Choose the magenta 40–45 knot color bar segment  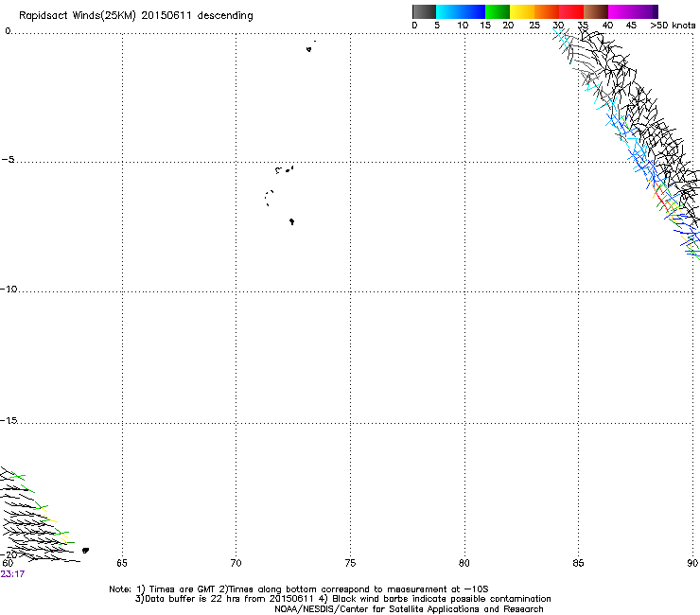(x=621, y=11)
